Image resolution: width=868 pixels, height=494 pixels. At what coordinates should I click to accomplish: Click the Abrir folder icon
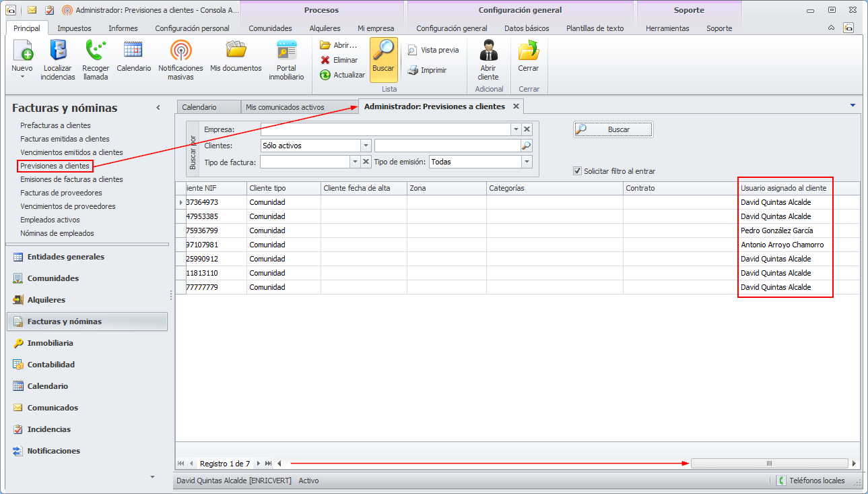325,45
